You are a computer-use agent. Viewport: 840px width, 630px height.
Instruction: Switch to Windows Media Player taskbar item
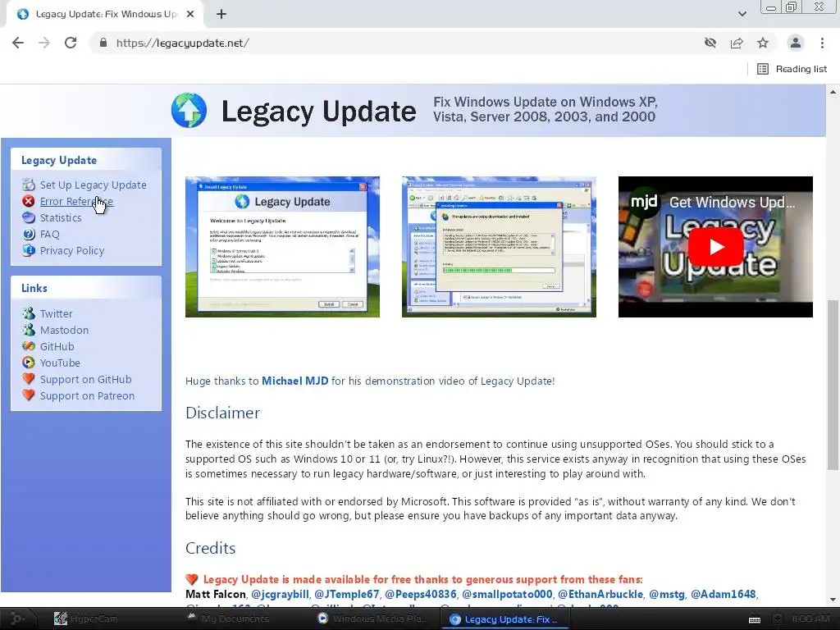(x=373, y=619)
